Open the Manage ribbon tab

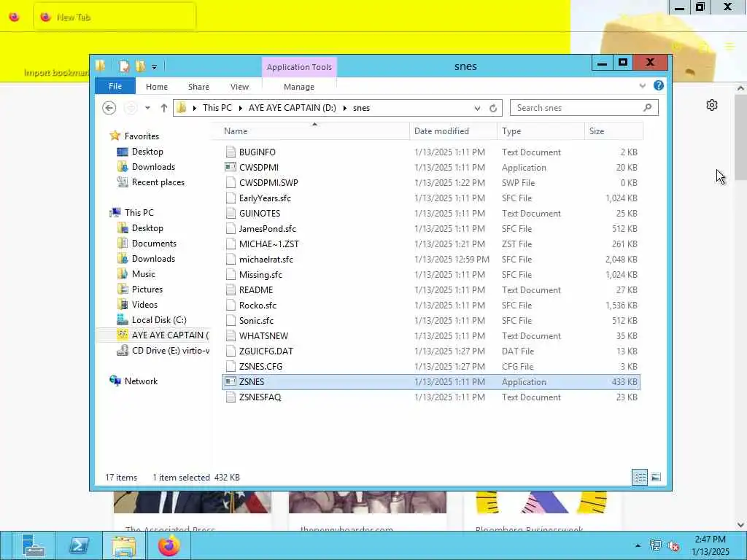[299, 87]
